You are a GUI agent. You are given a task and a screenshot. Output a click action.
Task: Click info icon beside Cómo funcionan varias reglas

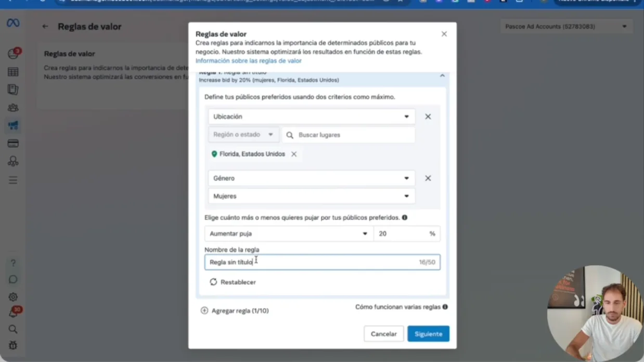pos(445,307)
